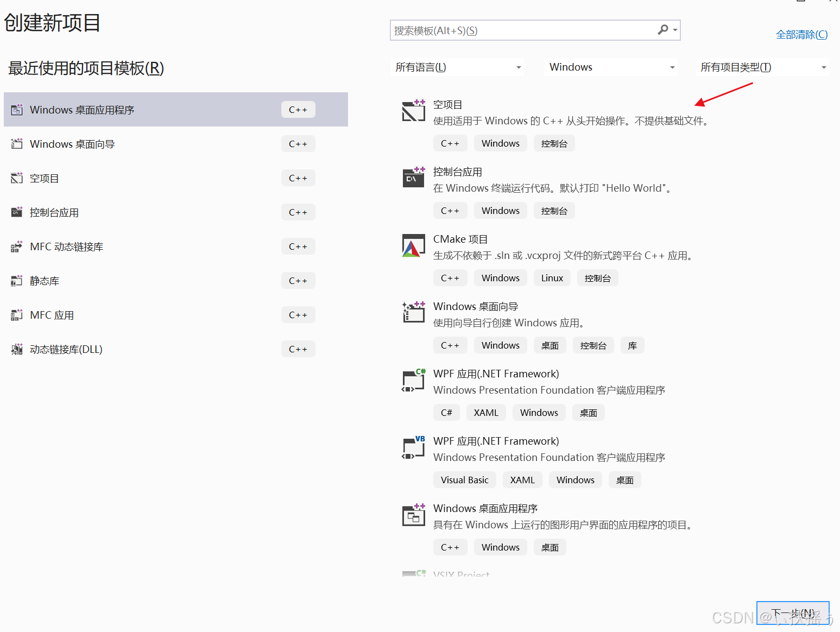
Task: Click the Visual Basic tag
Action: (x=465, y=480)
